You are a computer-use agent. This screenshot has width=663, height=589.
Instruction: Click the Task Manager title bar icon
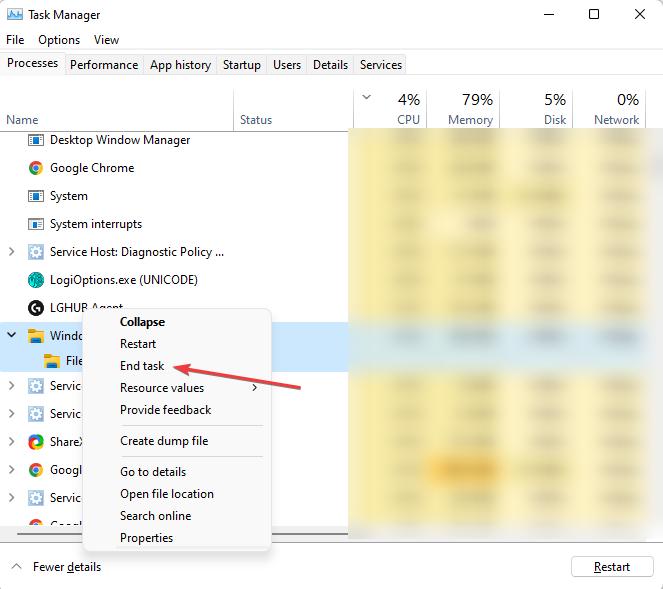point(14,15)
